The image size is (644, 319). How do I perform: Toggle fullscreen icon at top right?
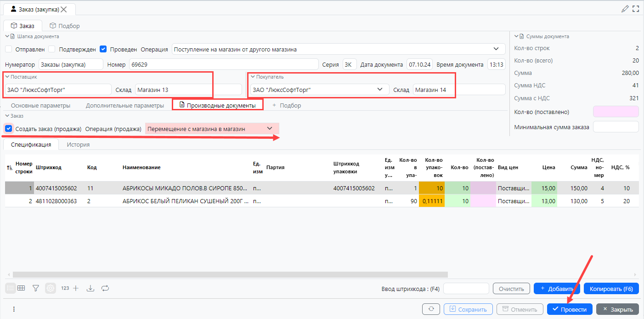coord(636,9)
